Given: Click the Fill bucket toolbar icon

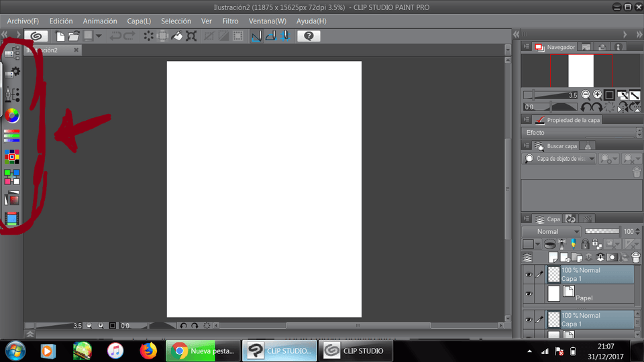Looking at the screenshot, I should 177,36.
